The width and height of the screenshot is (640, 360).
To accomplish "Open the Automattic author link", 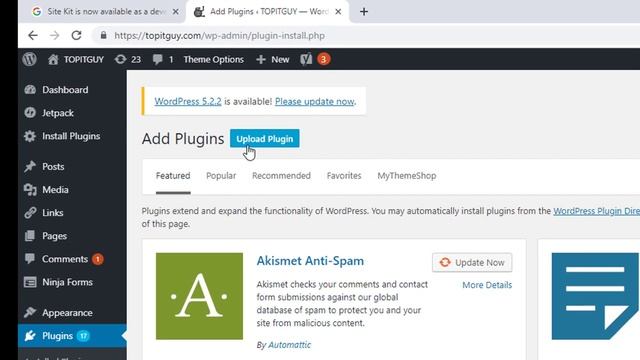I will pyautogui.click(x=289, y=345).
